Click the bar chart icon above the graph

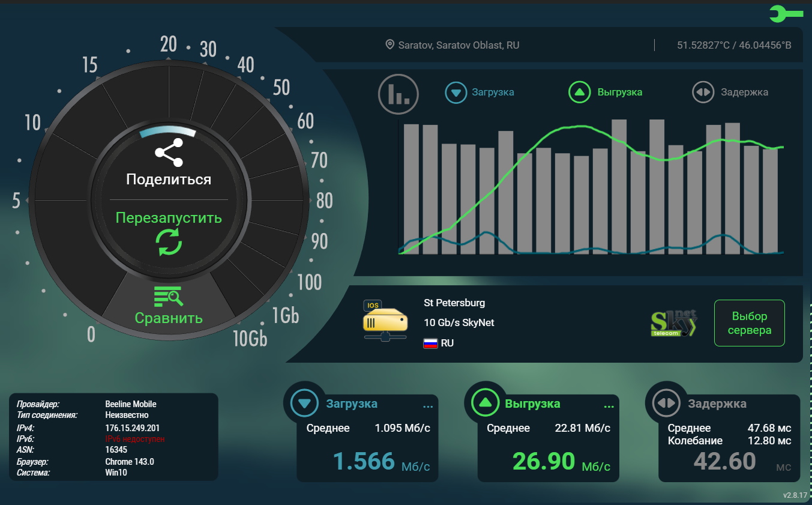coord(398,94)
